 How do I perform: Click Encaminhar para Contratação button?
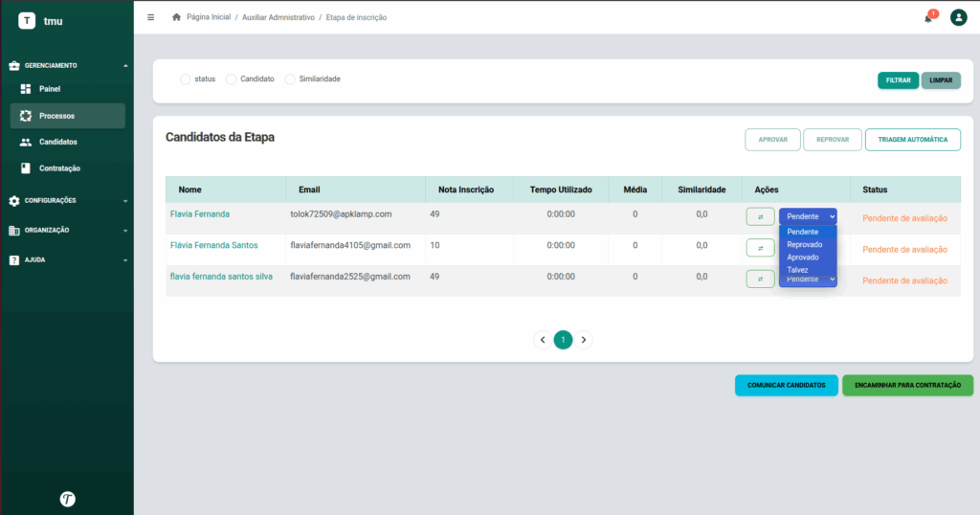(907, 386)
